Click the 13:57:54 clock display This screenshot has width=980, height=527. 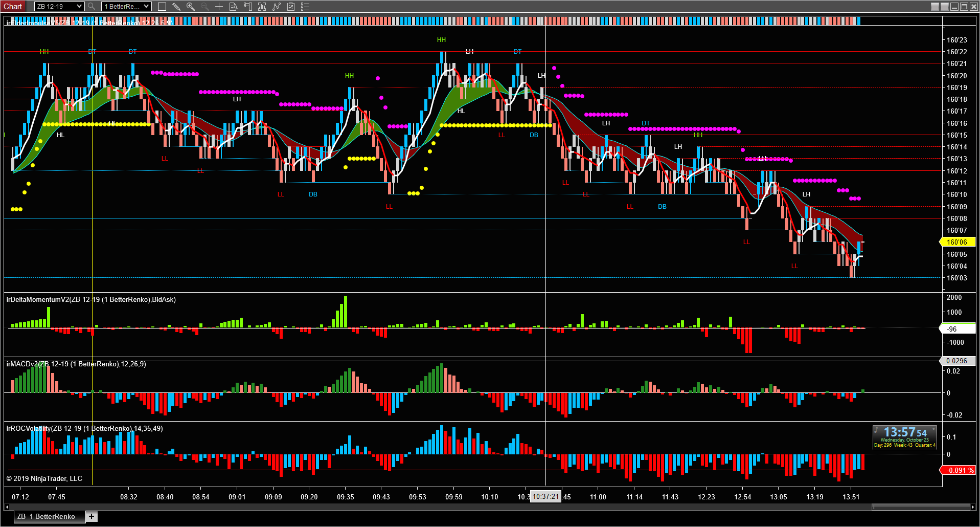coord(905,433)
